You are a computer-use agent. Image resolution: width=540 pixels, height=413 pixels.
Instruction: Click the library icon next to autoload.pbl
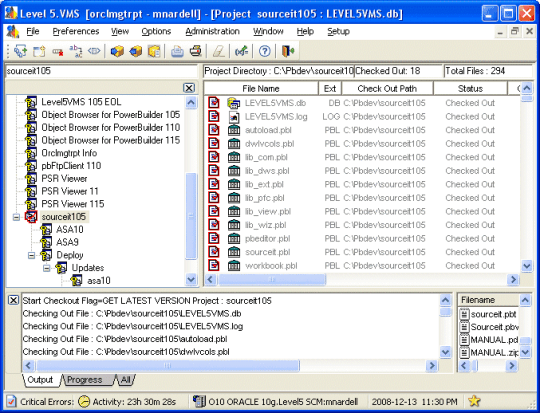234,130
